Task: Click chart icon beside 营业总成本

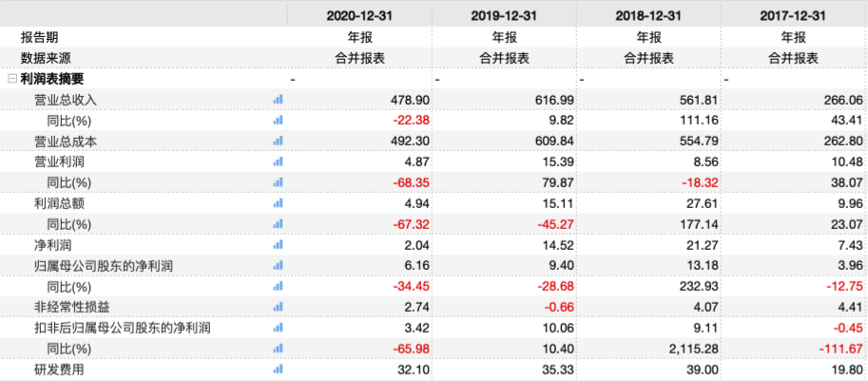Action: click(279, 141)
